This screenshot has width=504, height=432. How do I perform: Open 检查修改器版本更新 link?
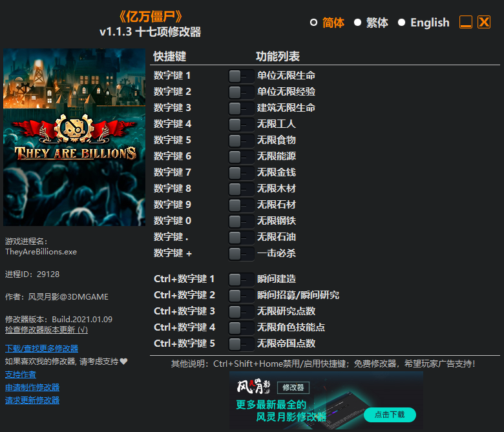(x=47, y=330)
